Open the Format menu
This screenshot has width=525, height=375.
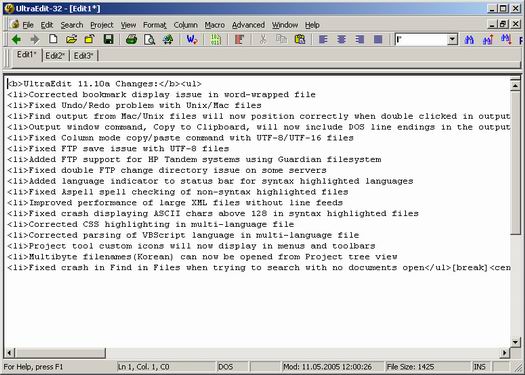pyautogui.click(x=155, y=25)
